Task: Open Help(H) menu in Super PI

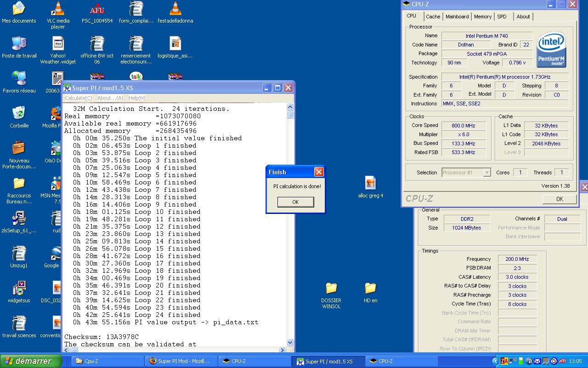Action: click(137, 98)
